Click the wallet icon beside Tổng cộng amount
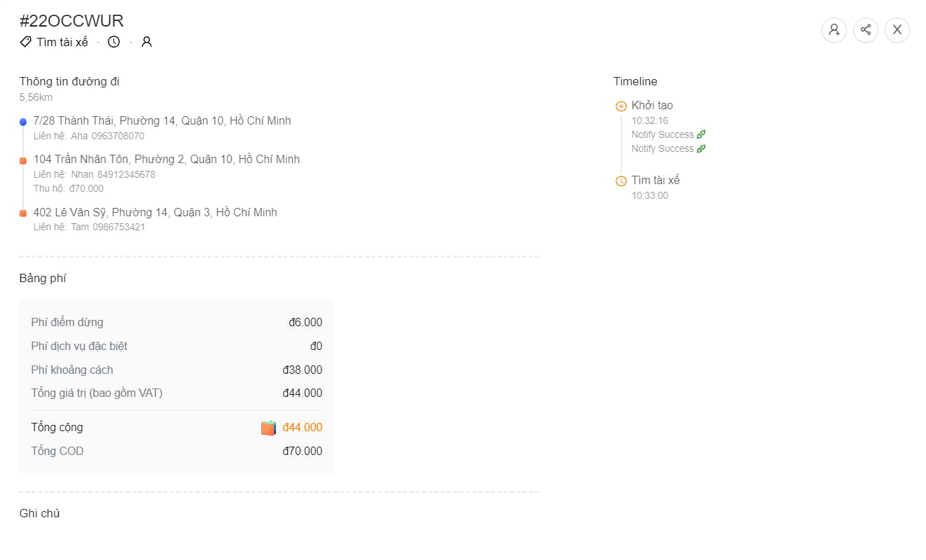This screenshot has width=926, height=560. point(268,428)
